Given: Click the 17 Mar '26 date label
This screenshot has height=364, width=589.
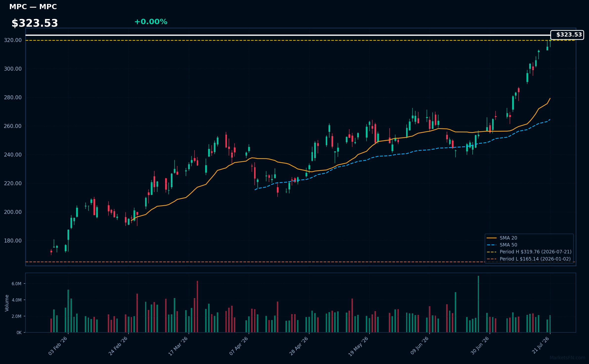Looking at the screenshot, I should click(x=178, y=346).
